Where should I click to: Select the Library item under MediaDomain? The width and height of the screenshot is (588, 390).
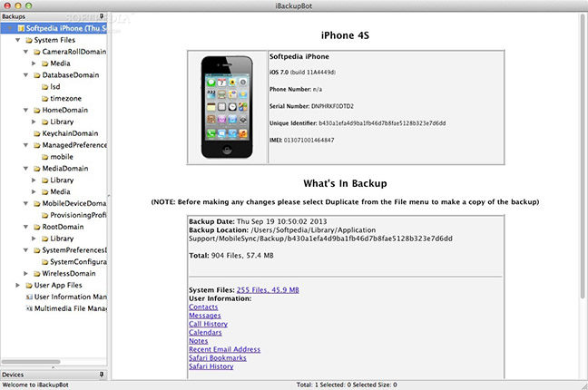[x=62, y=180]
